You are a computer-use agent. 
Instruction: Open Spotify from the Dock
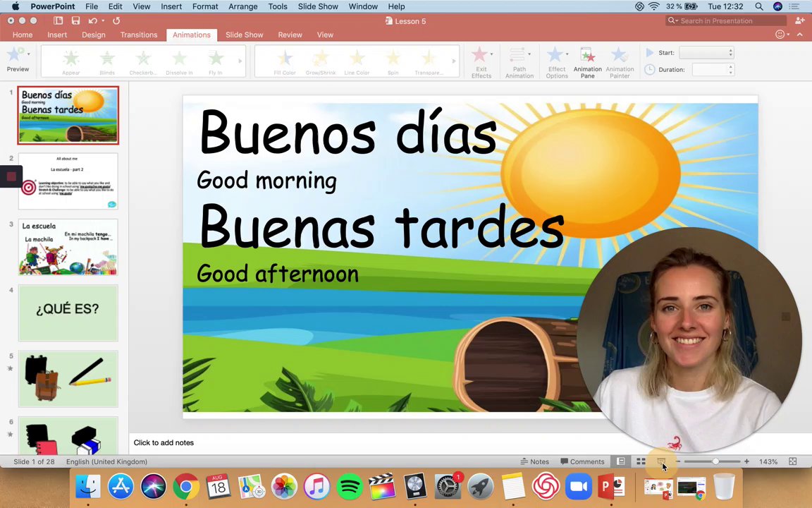(x=350, y=487)
